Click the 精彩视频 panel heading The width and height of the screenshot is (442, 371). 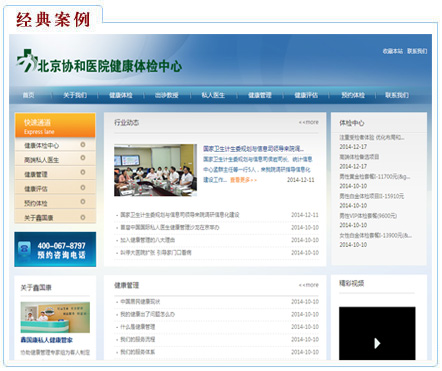tap(352, 283)
